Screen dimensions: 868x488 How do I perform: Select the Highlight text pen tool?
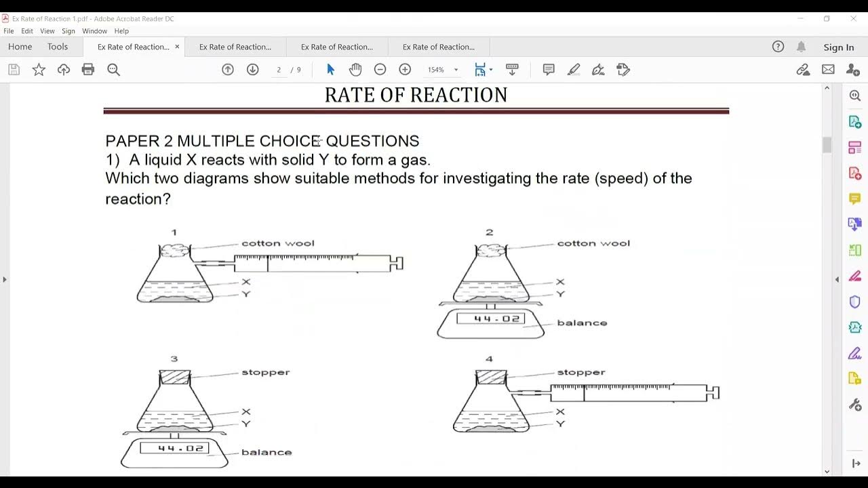pos(574,69)
